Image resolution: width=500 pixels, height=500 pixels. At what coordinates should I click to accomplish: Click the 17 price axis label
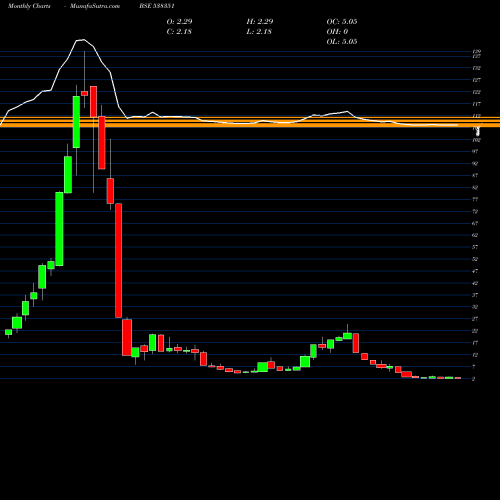pyautogui.click(x=475, y=343)
